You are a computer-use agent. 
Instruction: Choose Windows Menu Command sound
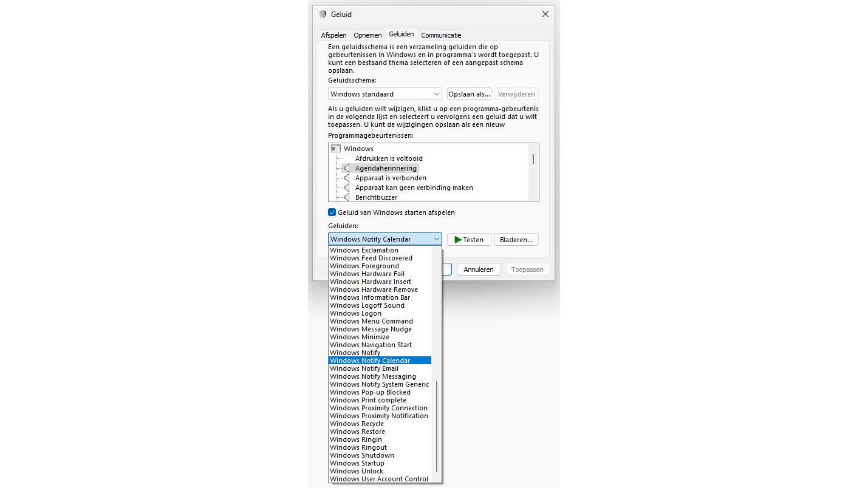tap(380, 321)
